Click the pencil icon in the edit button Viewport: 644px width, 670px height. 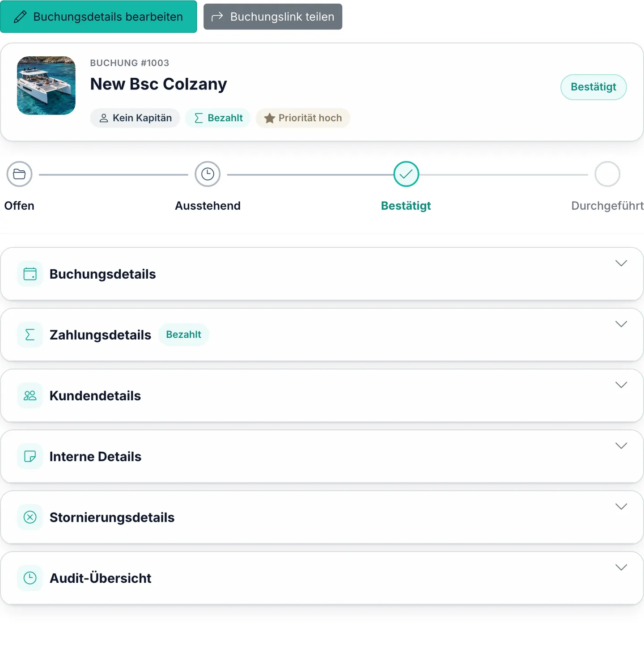click(x=20, y=17)
